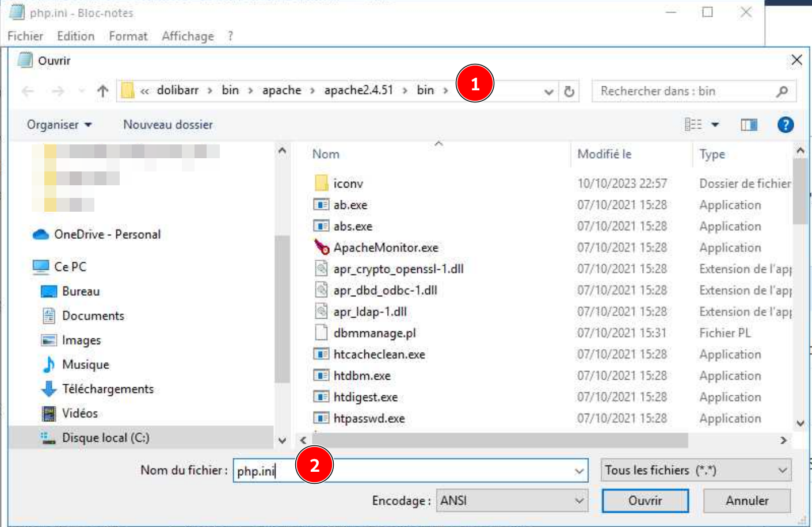Open the ? help menu in Bloc-notes
The height and width of the screenshot is (527, 812).
pyautogui.click(x=230, y=36)
